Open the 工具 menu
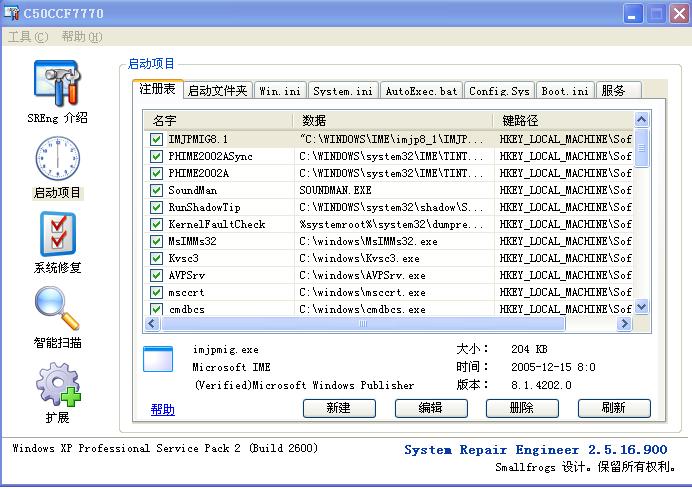Screen dimensions: 692x489 click(x=27, y=37)
